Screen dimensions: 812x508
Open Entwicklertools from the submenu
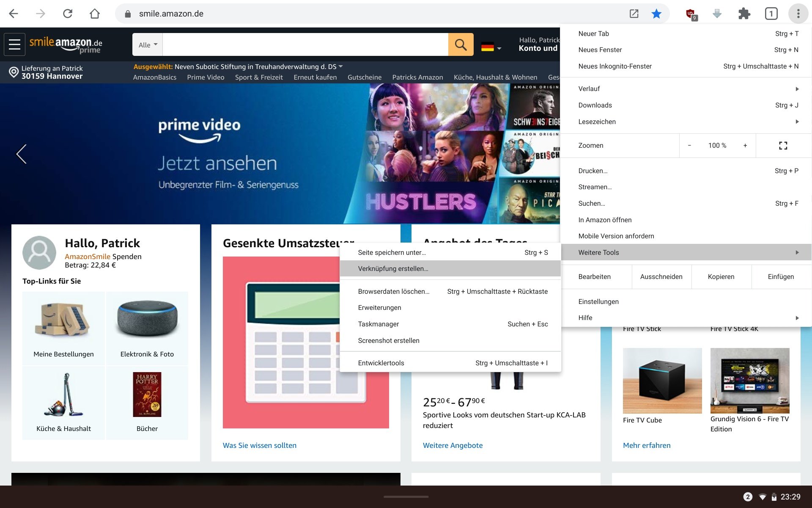(x=450, y=363)
